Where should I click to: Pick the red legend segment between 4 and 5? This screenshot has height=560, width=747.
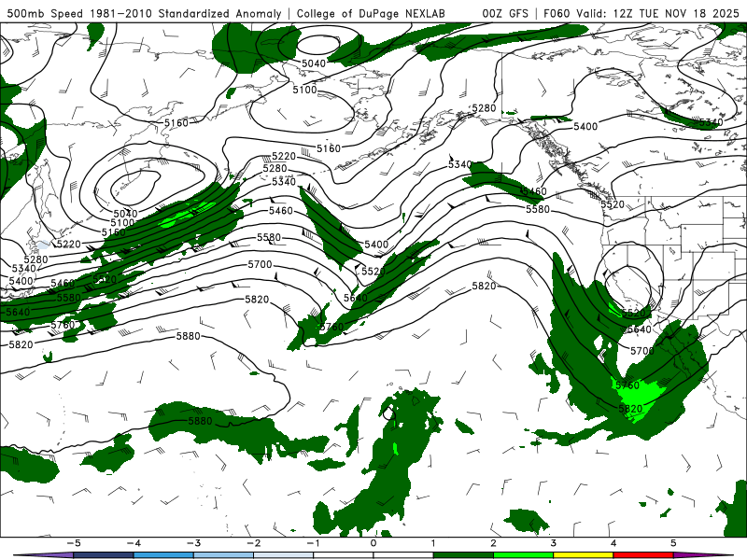click(643, 555)
